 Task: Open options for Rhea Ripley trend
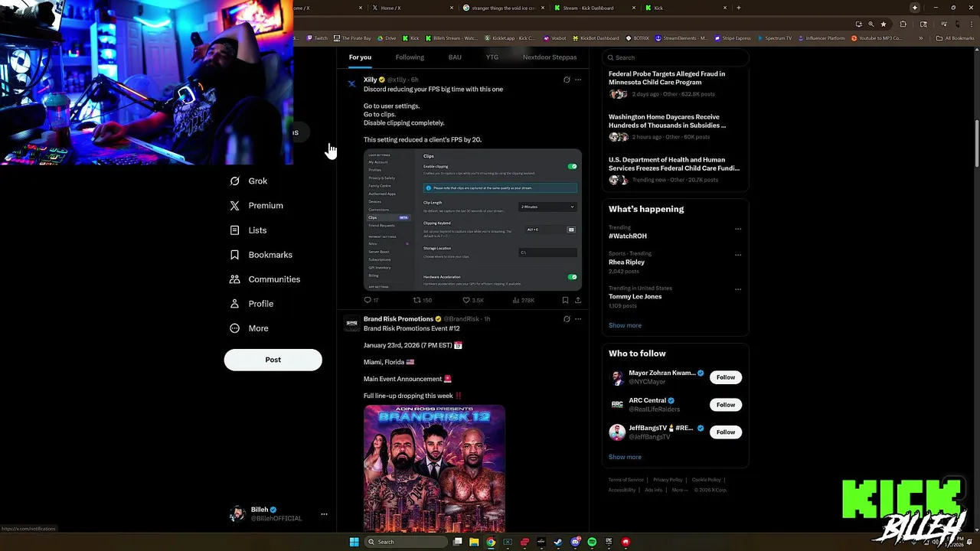(x=738, y=255)
